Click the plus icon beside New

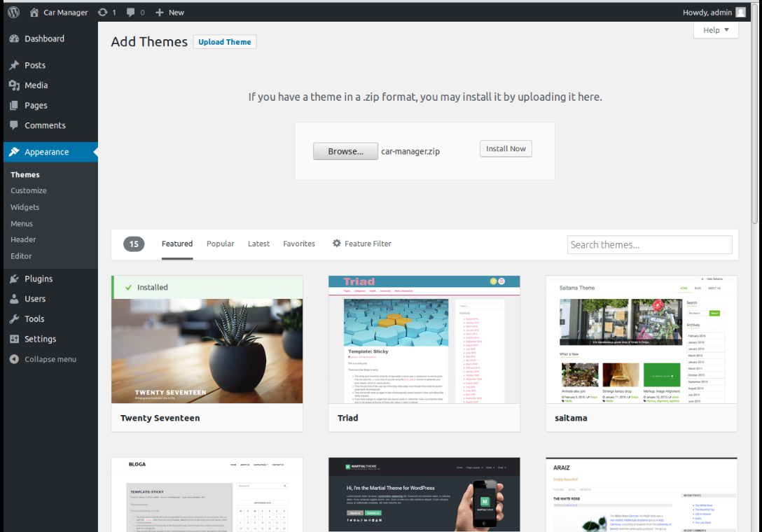tap(160, 12)
